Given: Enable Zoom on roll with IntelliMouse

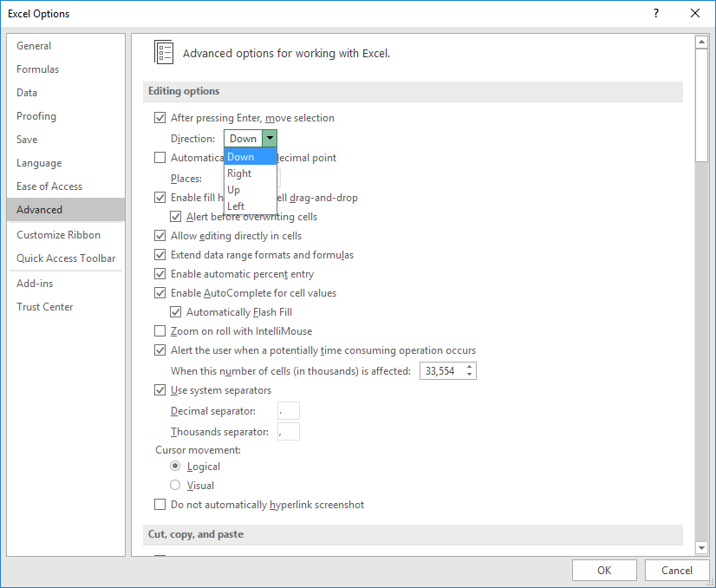Looking at the screenshot, I should pyautogui.click(x=159, y=331).
